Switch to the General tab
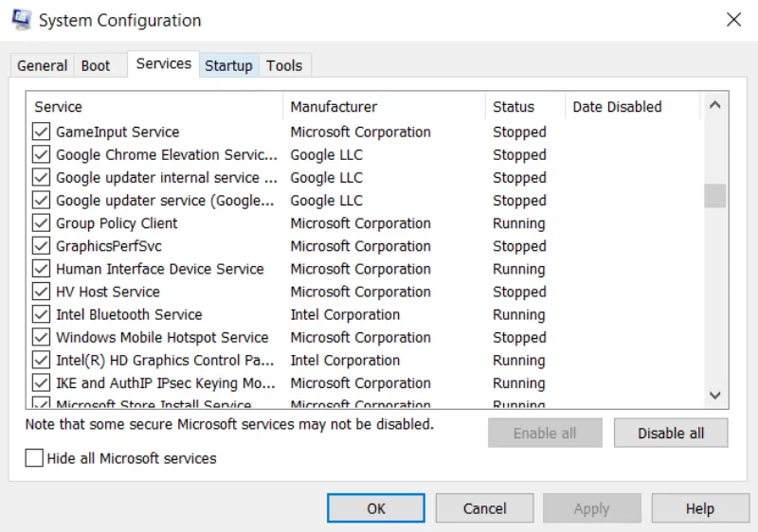The height and width of the screenshot is (532, 758). point(42,65)
